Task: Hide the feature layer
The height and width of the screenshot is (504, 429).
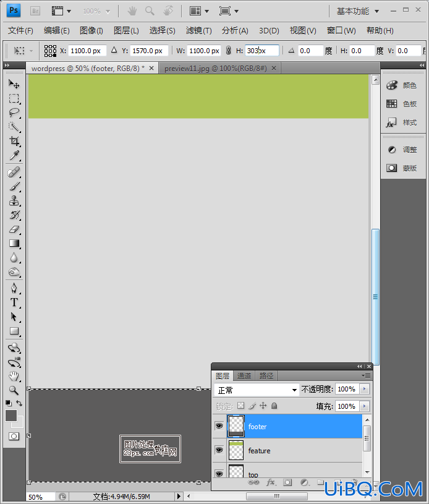Action: point(219,450)
